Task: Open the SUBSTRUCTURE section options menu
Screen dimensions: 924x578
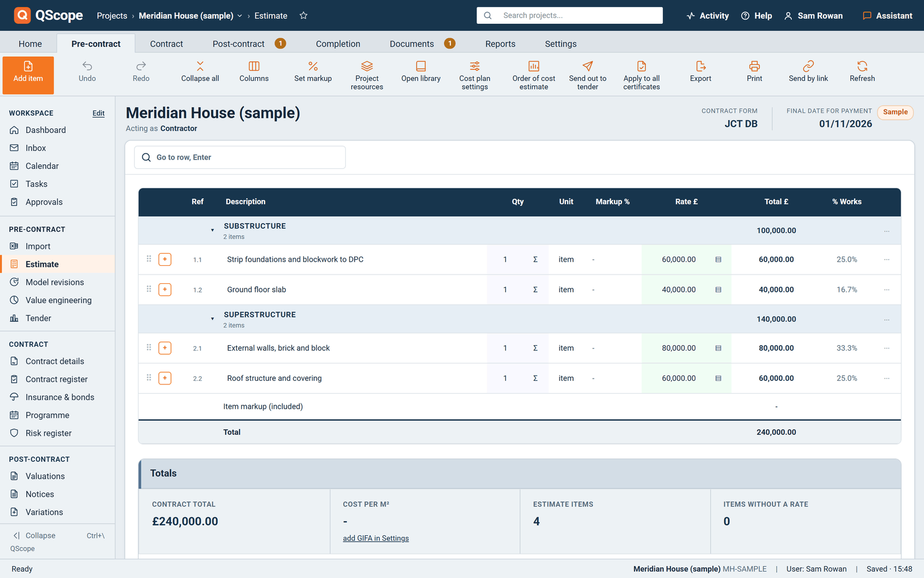Action: (886, 231)
